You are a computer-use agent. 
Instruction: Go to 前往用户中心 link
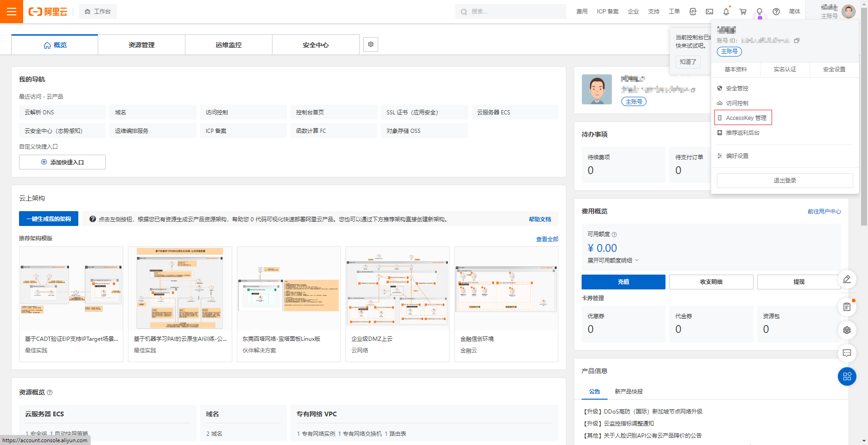pos(824,212)
